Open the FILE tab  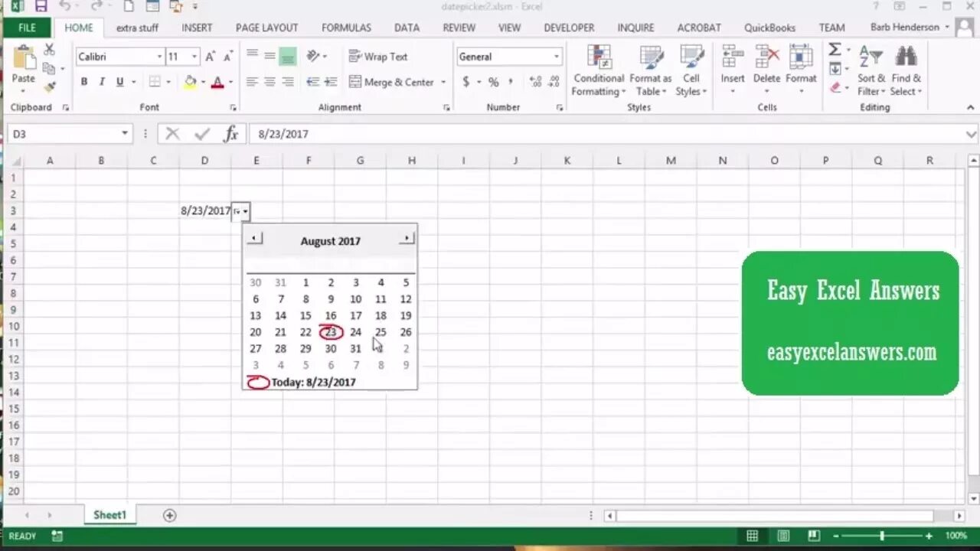click(27, 28)
